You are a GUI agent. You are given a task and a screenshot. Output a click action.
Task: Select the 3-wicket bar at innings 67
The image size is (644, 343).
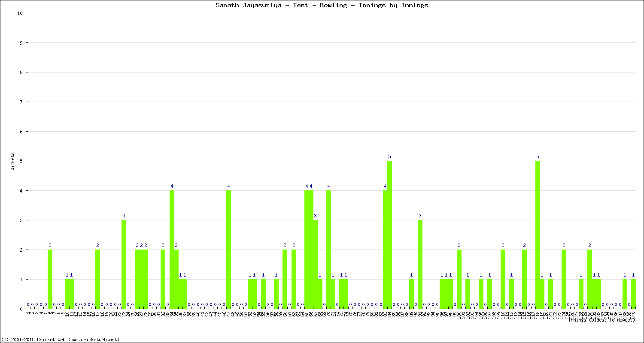coord(316,265)
